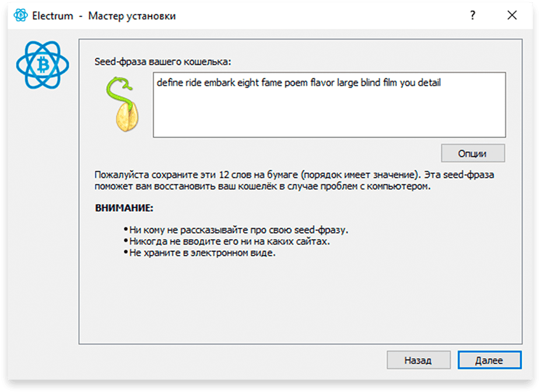Image resolution: width=540 pixels, height=392 pixels.
Task: Go back with the Назад button
Action: 419,360
